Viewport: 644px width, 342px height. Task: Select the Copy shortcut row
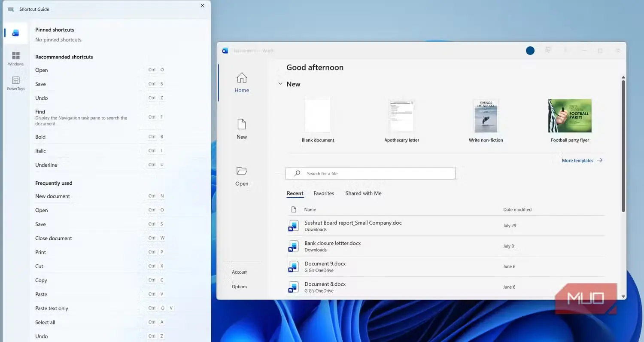pos(100,280)
